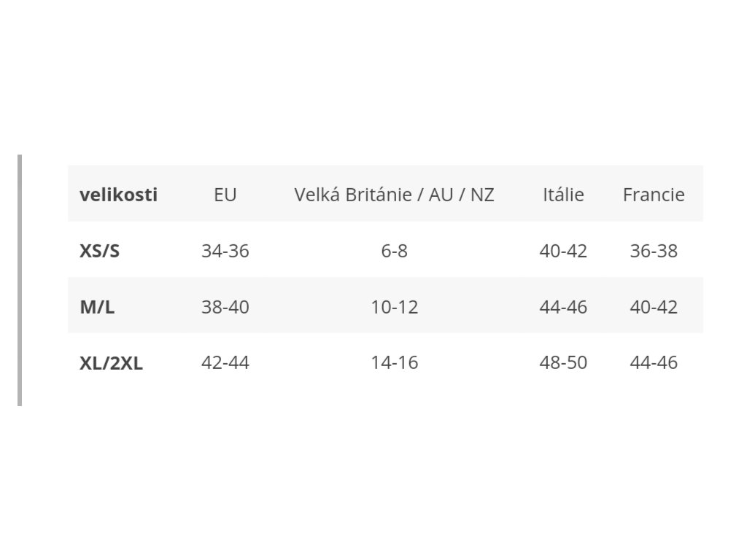Click the Francie 36-38 cell

(654, 251)
